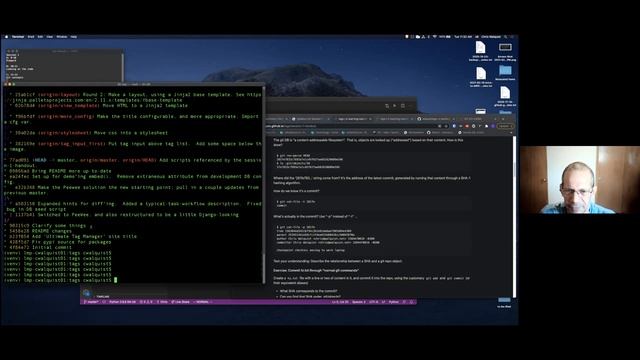Screen dimensions: 640x360
Task: Click the 'Exercise: Commit to txt' heading
Action: click(316, 270)
